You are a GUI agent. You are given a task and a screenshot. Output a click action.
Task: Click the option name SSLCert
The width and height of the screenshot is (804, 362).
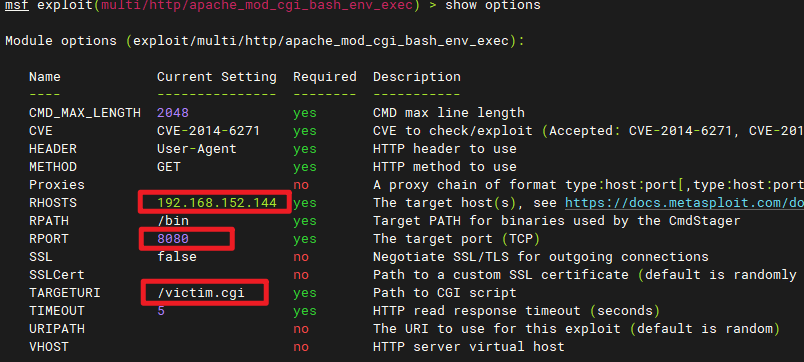(x=57, y=275)
